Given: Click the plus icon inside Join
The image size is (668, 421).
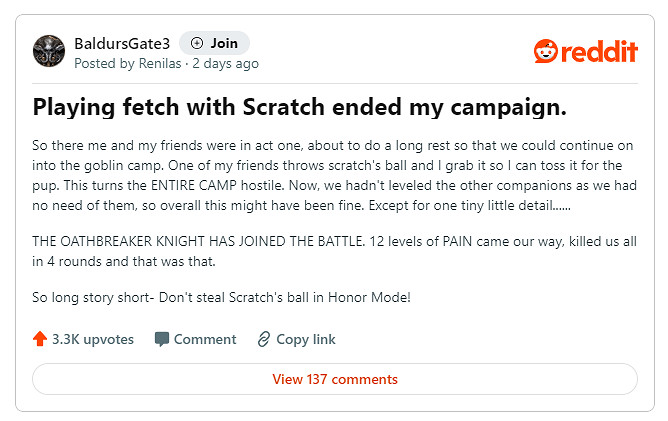Looking at the screenshot, I should pos(196,43).
